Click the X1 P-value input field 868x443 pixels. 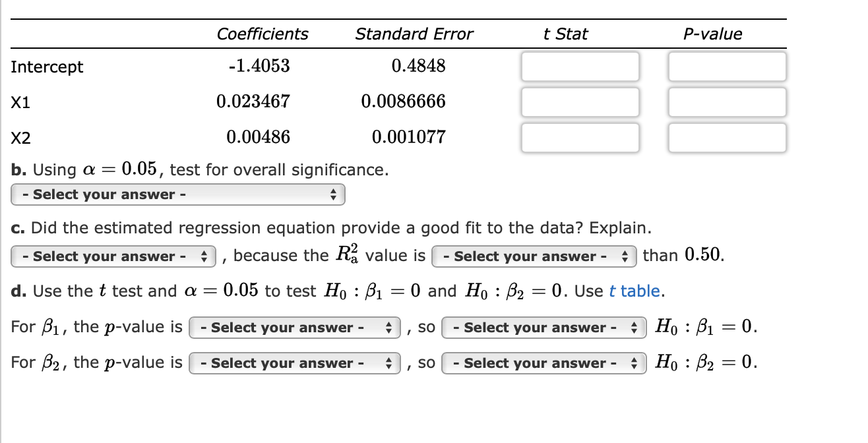[727, 102]
